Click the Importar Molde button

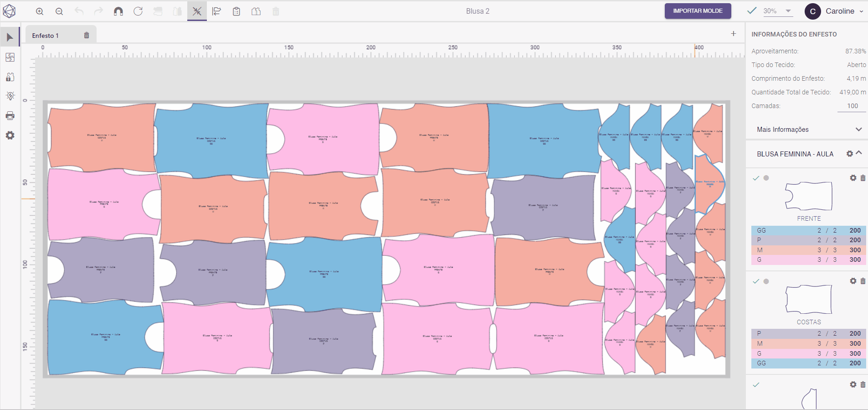(x=698, y=11)
